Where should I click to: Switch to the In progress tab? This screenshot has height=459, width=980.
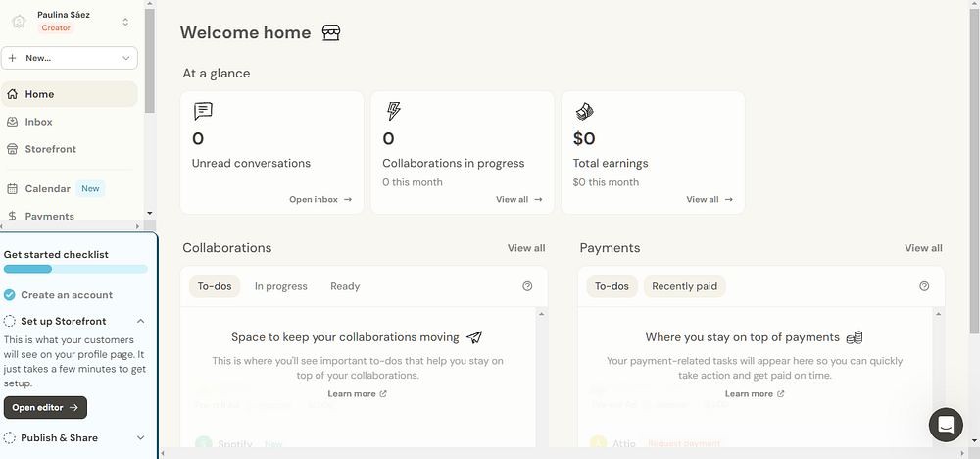(x=280, y=286)
